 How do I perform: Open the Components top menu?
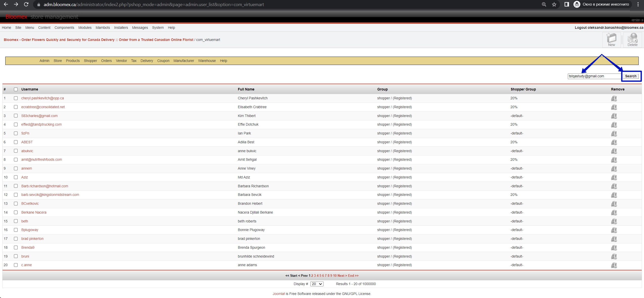click(64, 28)
